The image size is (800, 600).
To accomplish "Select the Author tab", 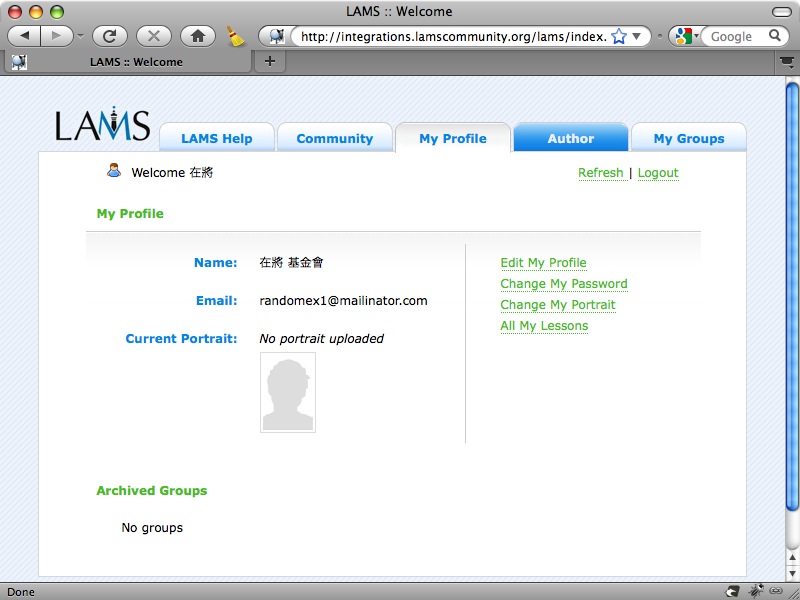I will (x=570, y=139).
